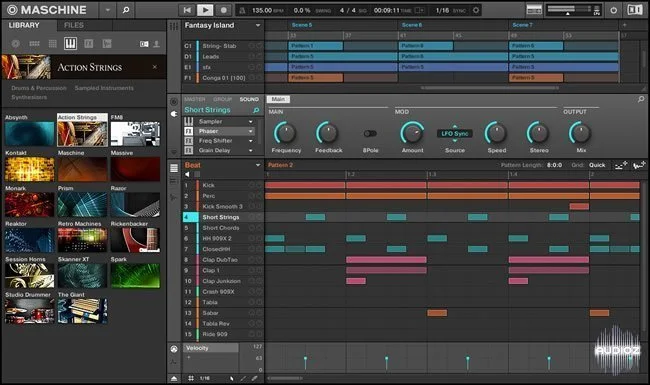Select the Groups file type icon
Viewport: 650px width, 385px height.
(34, 44)
